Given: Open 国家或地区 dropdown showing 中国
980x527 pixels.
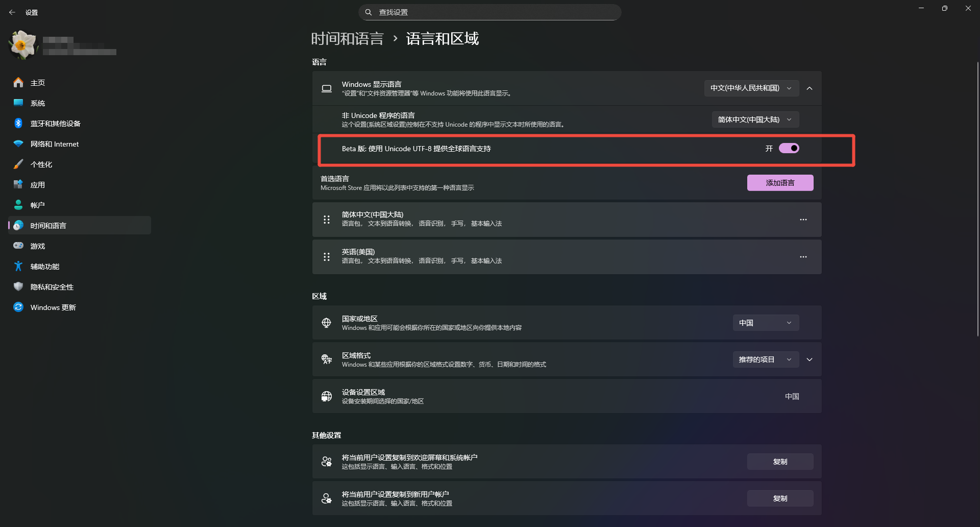Looking at the screenshot, I should click(x=766, y=323).
